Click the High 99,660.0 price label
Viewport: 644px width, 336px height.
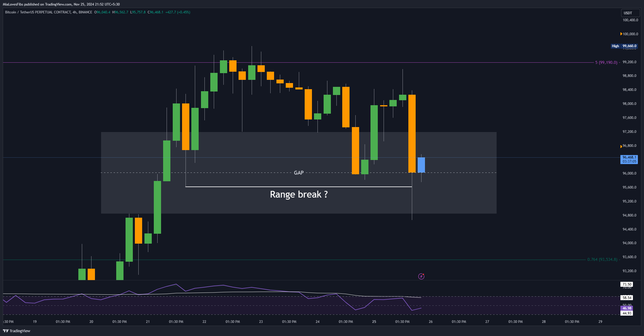point(624,46)
